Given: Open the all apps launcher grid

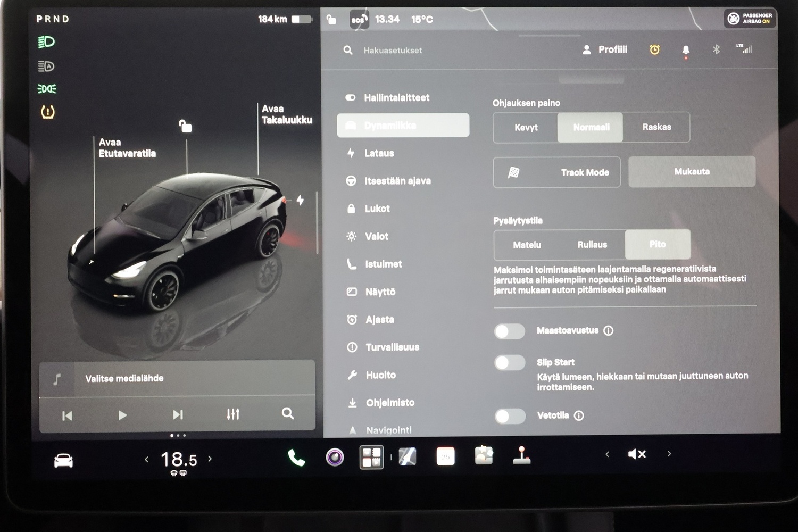Looking at the screenshot, I should coord(371,457).
